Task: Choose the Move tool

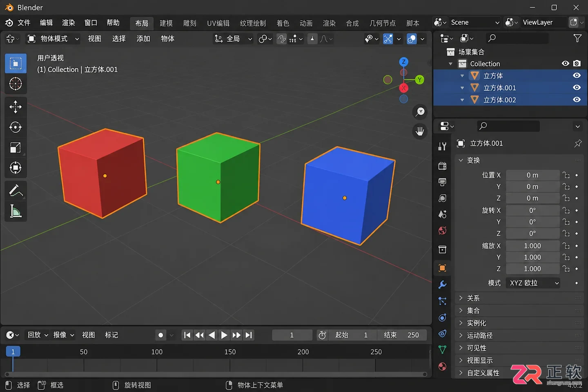Action: (16, 107)
